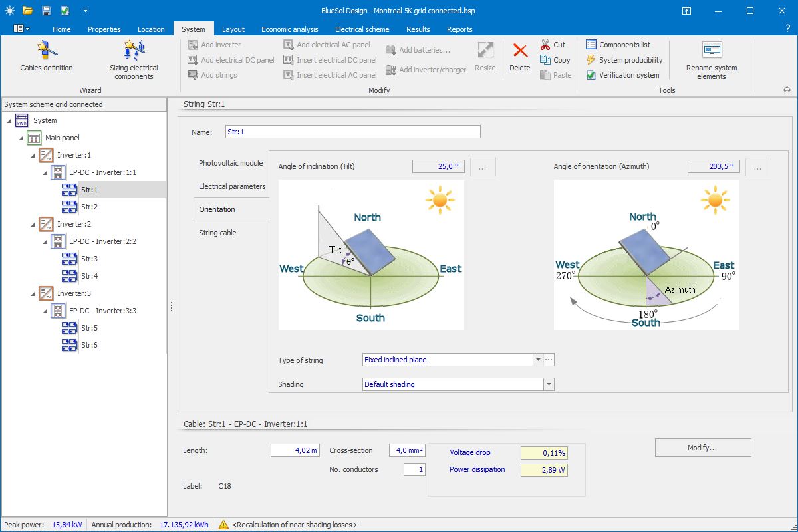Screen dimensions: 798x532
Task: Click the Add inverter ribbon command
Action: click(x=214, y=45)
